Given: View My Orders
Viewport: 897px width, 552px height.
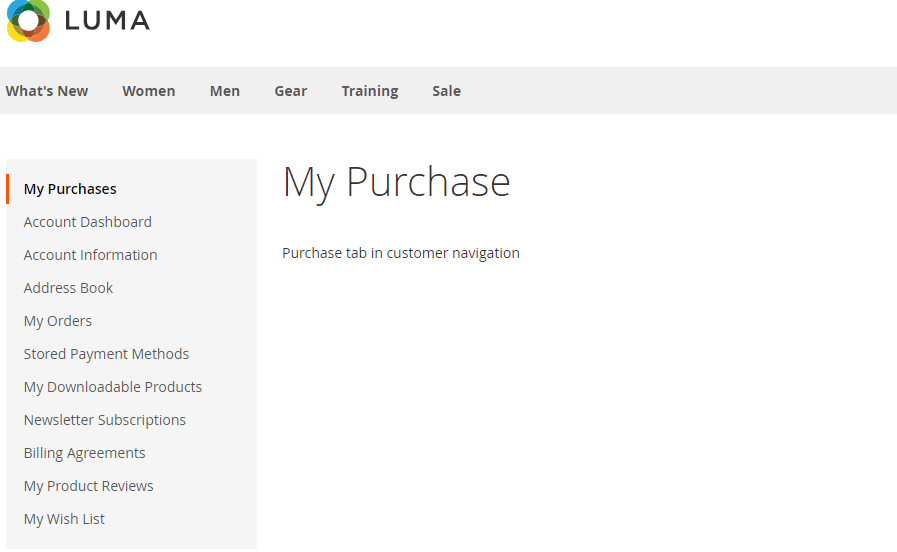Looking at the screenshot, I should [58, 321].
